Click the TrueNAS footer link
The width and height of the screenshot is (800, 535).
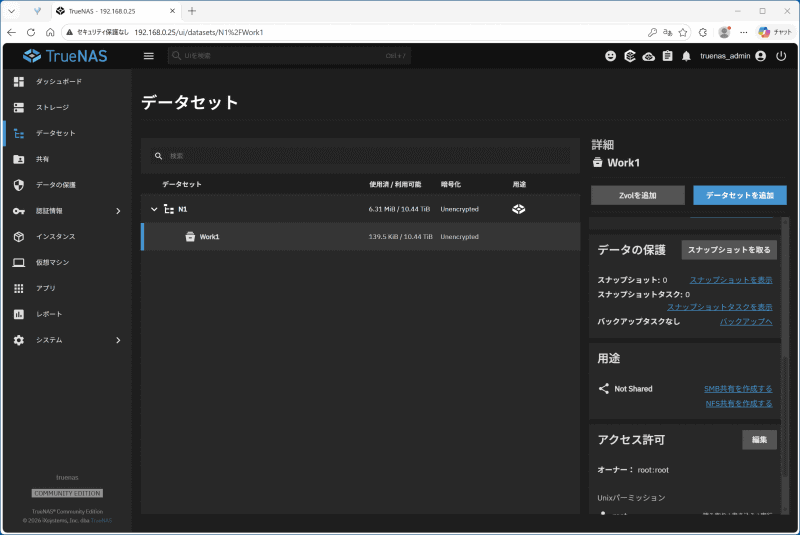(x=102, y=521)
